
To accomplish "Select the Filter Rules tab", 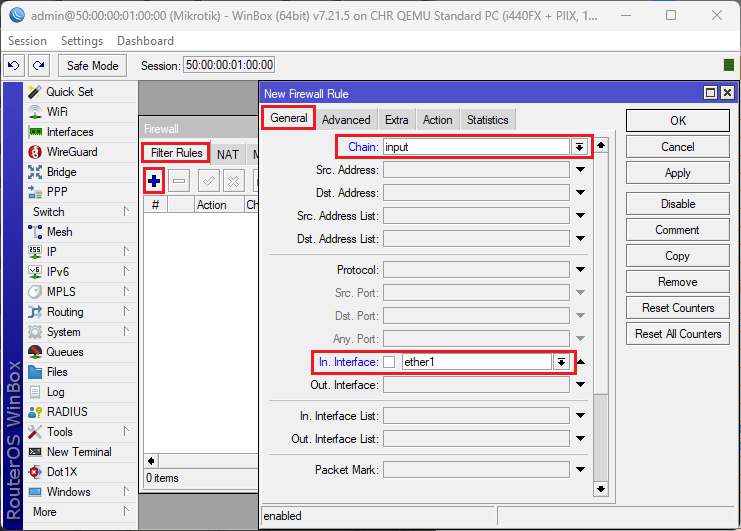I will 176,153.
